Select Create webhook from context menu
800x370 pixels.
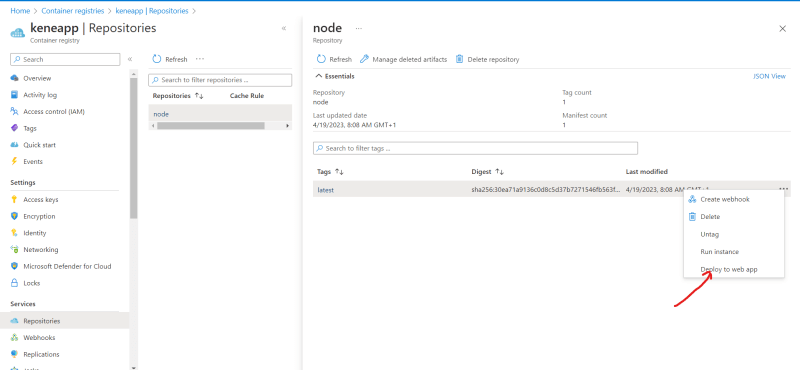[734, 199]
